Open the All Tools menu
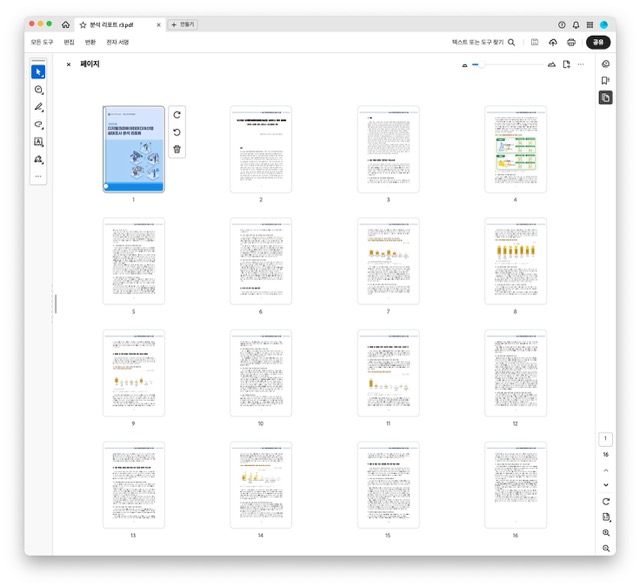 [x=42, y=42]
